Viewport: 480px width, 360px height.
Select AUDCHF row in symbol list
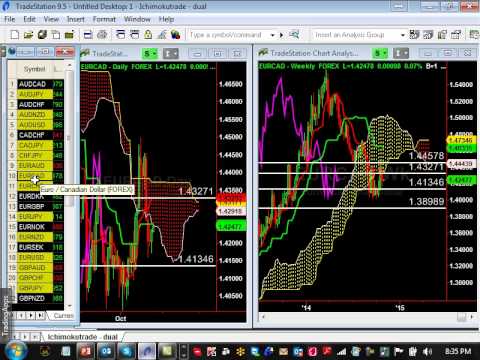[35, 104]
